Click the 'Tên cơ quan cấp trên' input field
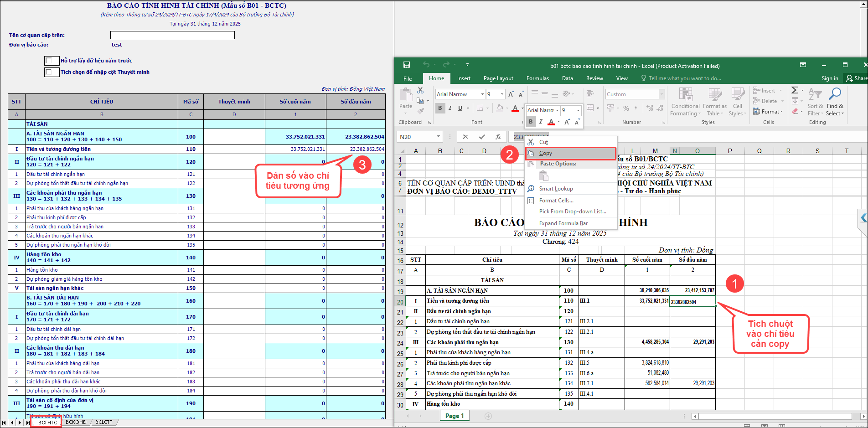 click(x=172, y=35)
